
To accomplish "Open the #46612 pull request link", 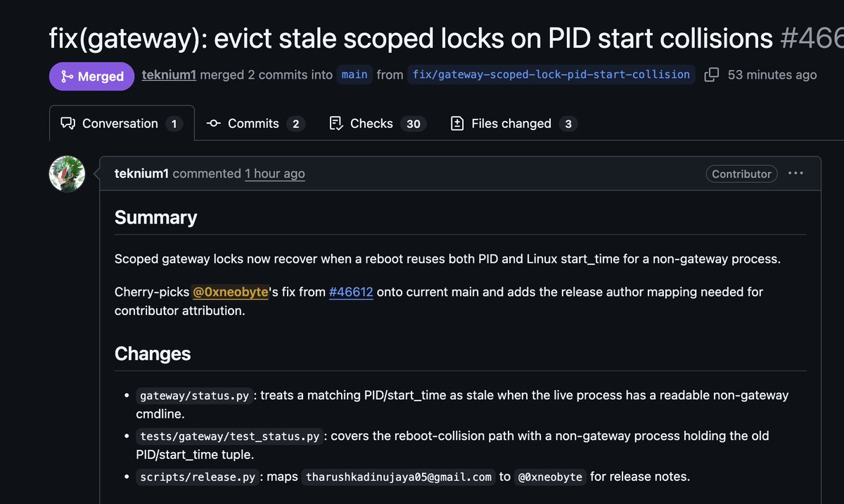I will click(351, 291).
